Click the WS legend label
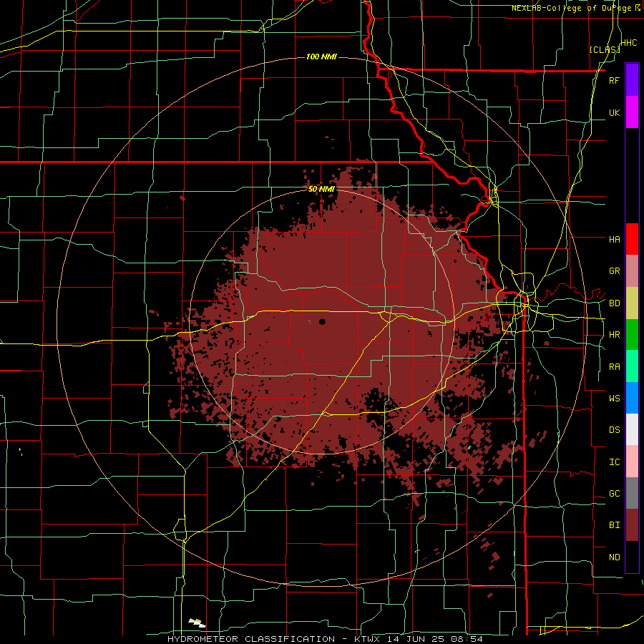644x644 pixels. [x=614, y=398]
